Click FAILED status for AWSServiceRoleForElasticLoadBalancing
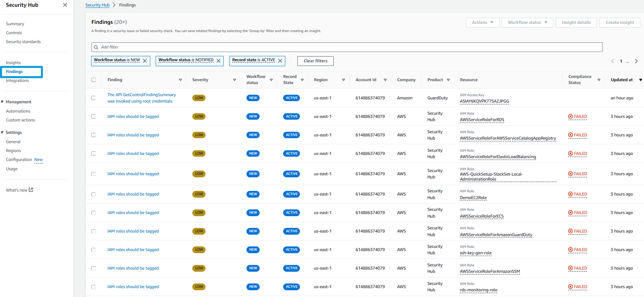Screen dimensions: 644x297 point(578,154)
